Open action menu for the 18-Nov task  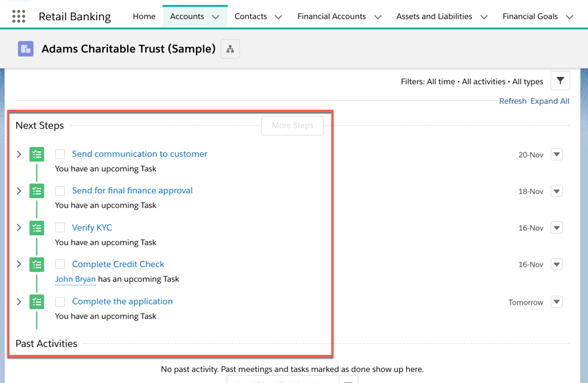tap(556, 191)
